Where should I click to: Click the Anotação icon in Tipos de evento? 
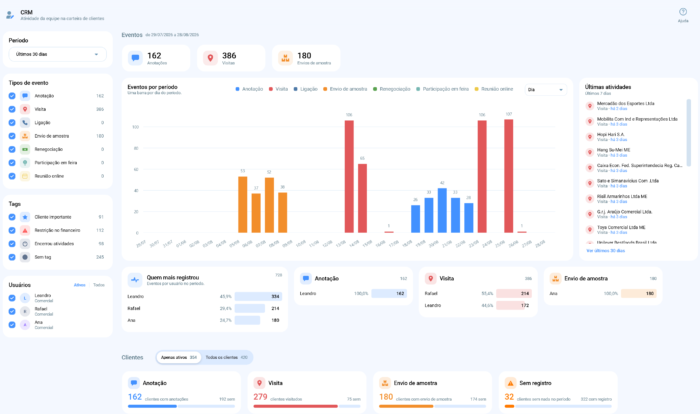tap(25, 96)
